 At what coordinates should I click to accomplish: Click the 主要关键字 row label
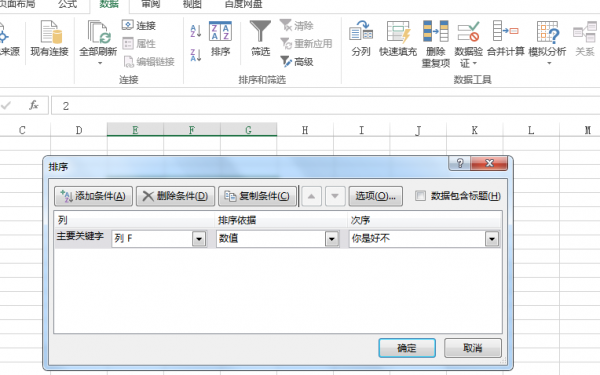(80, 236)
